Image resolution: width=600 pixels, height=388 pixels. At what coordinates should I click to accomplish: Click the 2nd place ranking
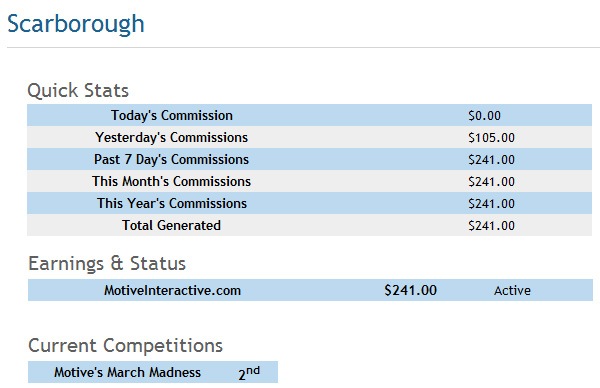point(249,373)
